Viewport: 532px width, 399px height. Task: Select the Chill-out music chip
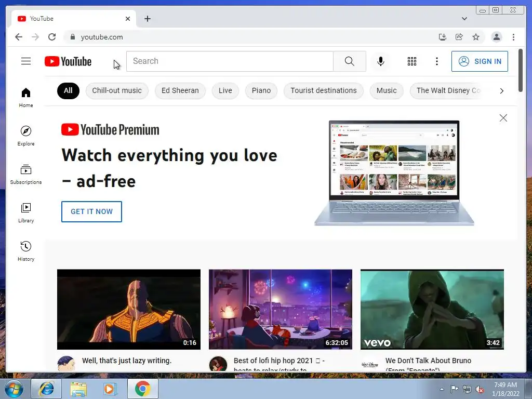click(117, 90)
